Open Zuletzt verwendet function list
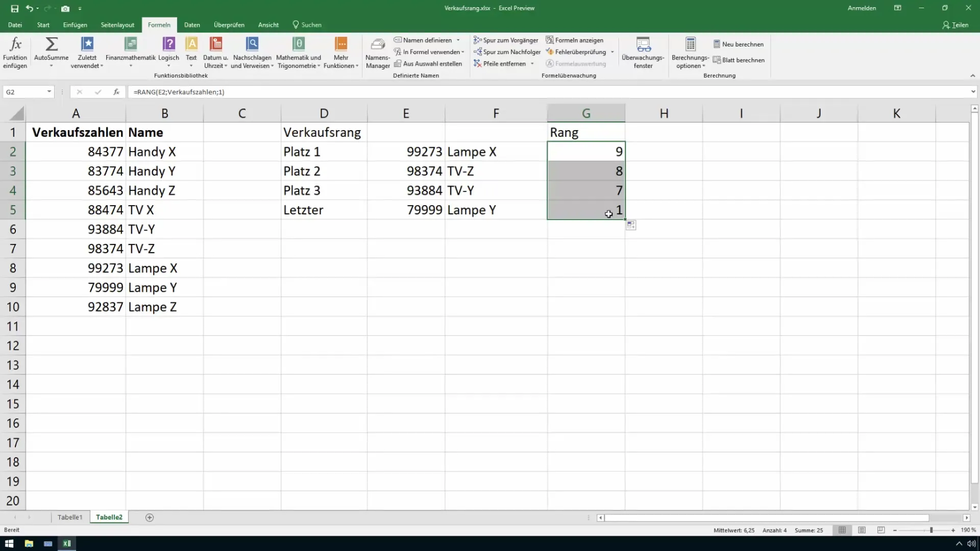 (x=87, y=53)
